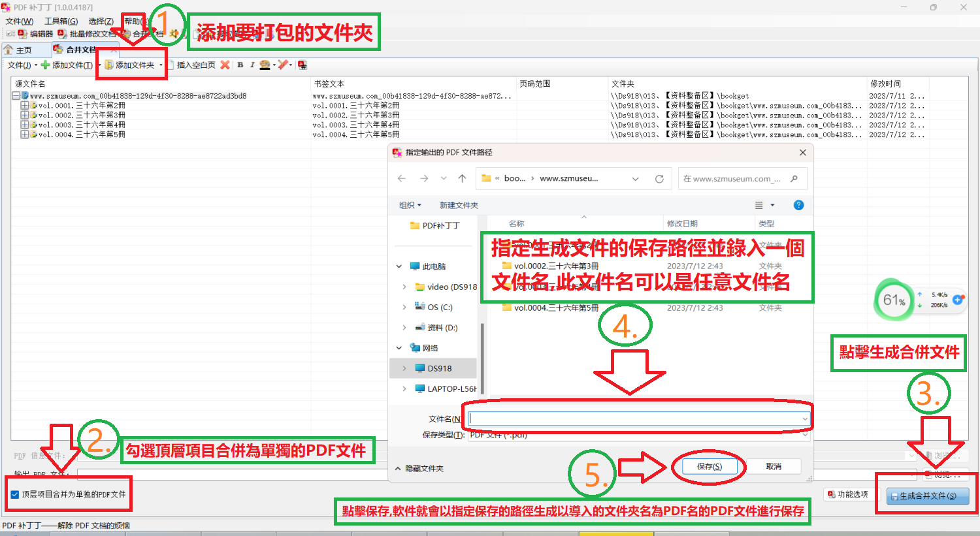
Task: Select the 合并文档 tab
Action: click(x=81, y=50)
